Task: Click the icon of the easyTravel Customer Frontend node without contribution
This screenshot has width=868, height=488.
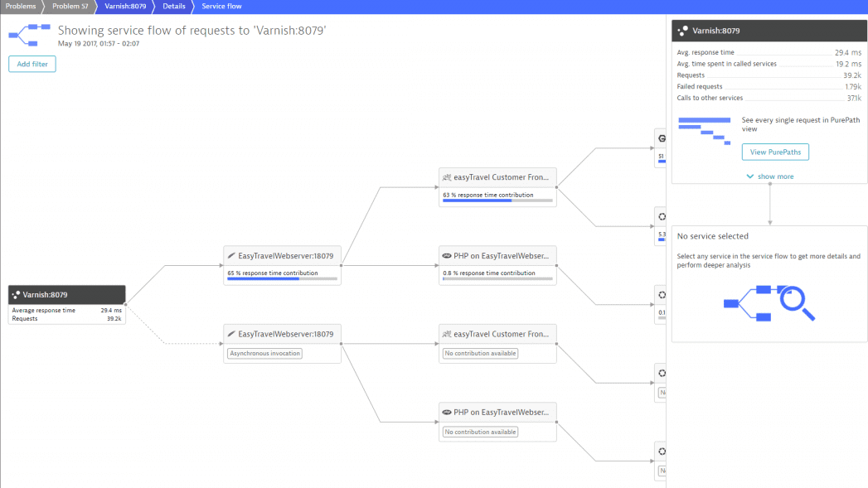Action: 447,334
